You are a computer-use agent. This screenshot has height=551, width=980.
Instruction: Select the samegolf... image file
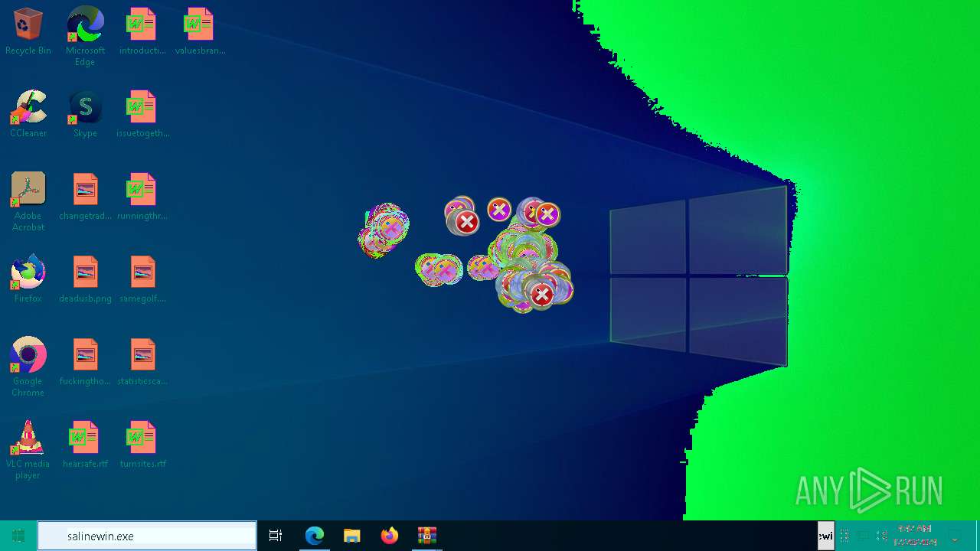pyautogui.click(x=142, y=279)
